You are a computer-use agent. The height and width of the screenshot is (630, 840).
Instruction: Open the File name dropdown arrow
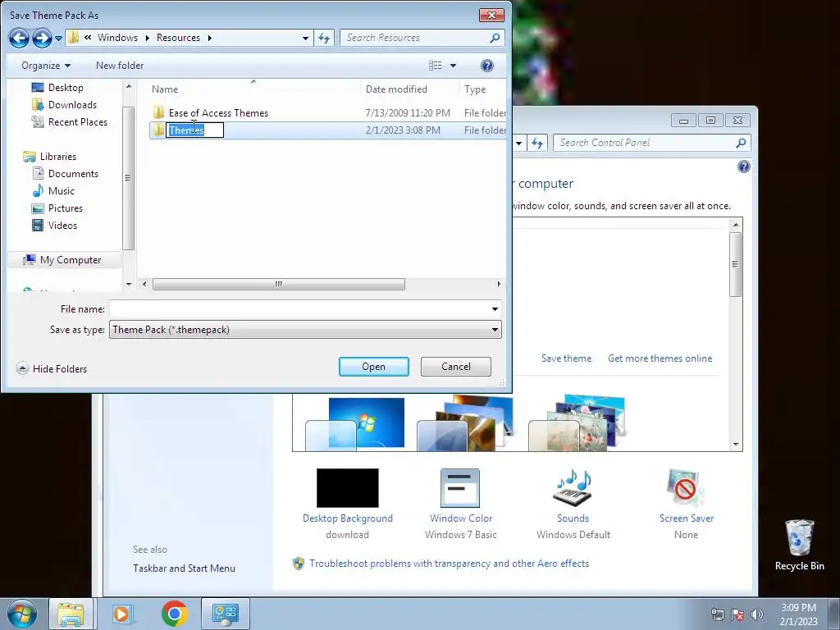click(495, 309)
